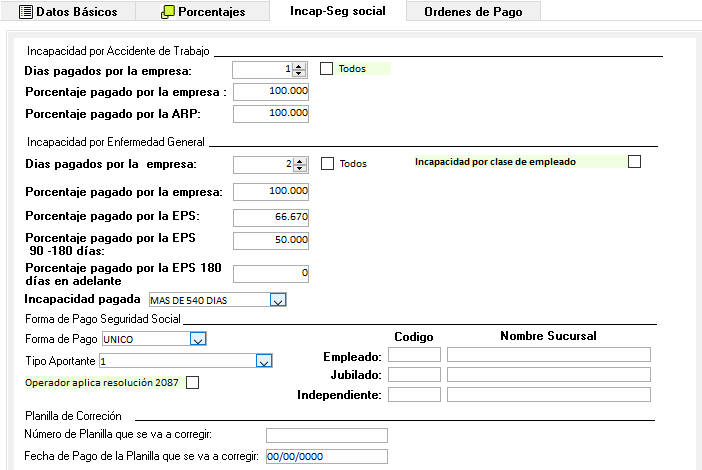Click the Porcentaje pagado por la EPS field
The width and height of the screenshot is (702, 470).
[x=271, y=216]
